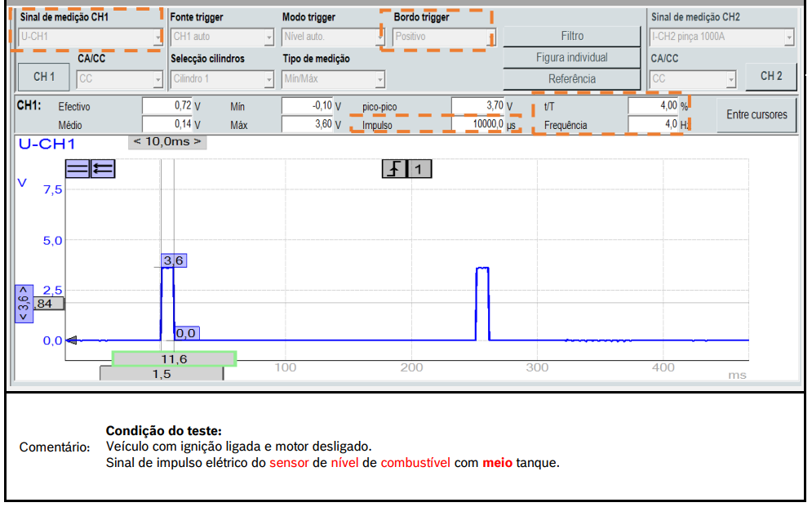Toggle the CH 2 channel button
The width and height of the screenshot is (812, 507).
click(x=771, y=76)
